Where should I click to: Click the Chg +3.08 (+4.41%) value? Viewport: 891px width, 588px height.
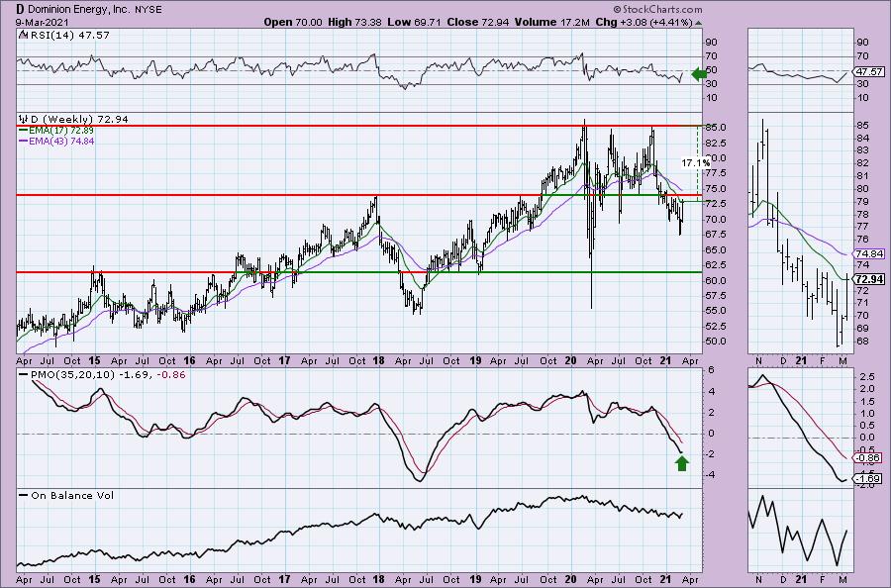point(643,22)
